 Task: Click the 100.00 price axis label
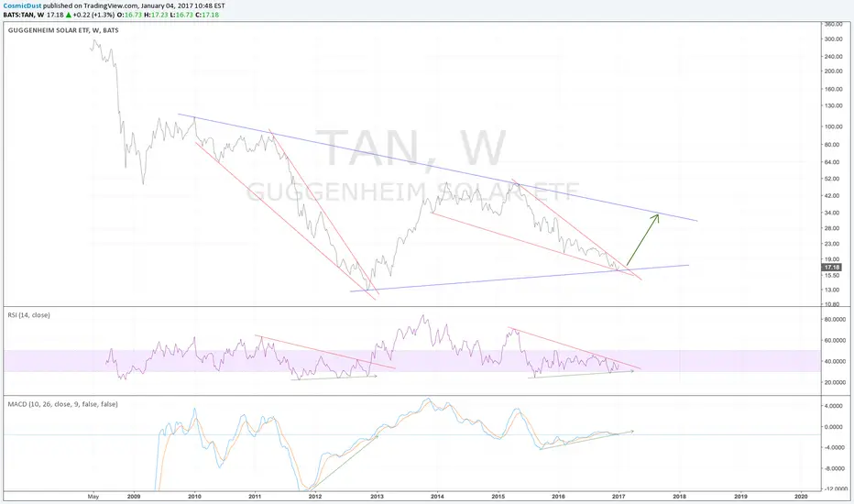pyautogui.click(x=834, y=127)
